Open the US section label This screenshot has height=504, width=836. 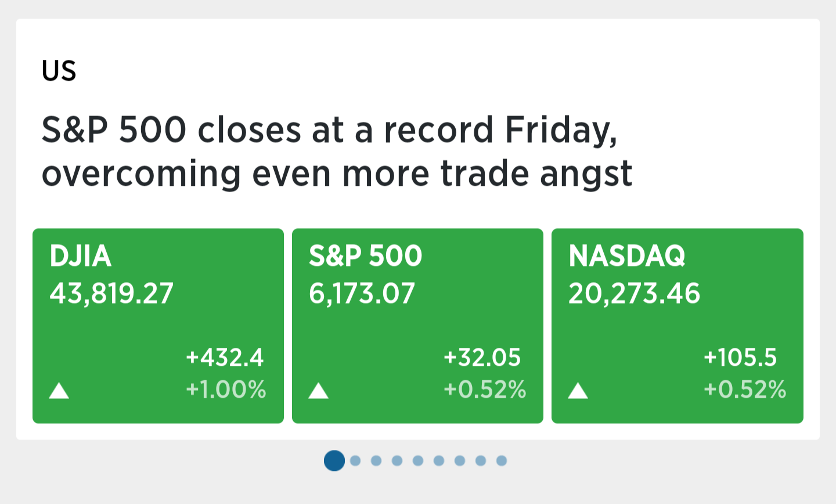[59, 71]
